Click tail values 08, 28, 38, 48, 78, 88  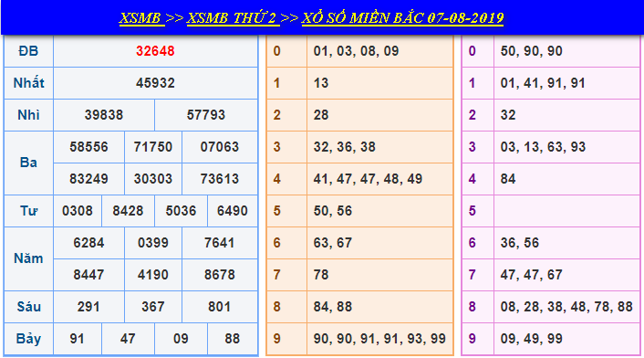[566, 307]
